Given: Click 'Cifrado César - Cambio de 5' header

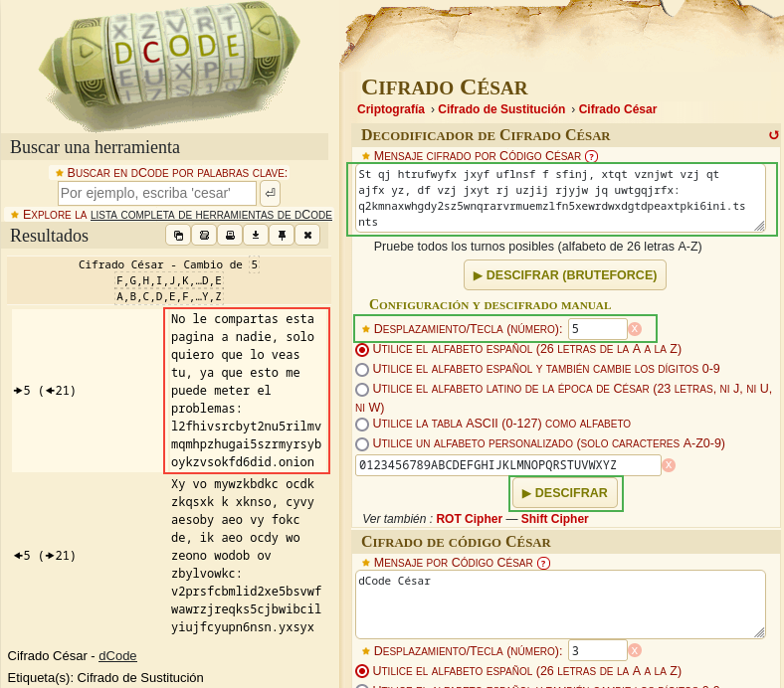Looking at the screenshot, I should [168, 264].
